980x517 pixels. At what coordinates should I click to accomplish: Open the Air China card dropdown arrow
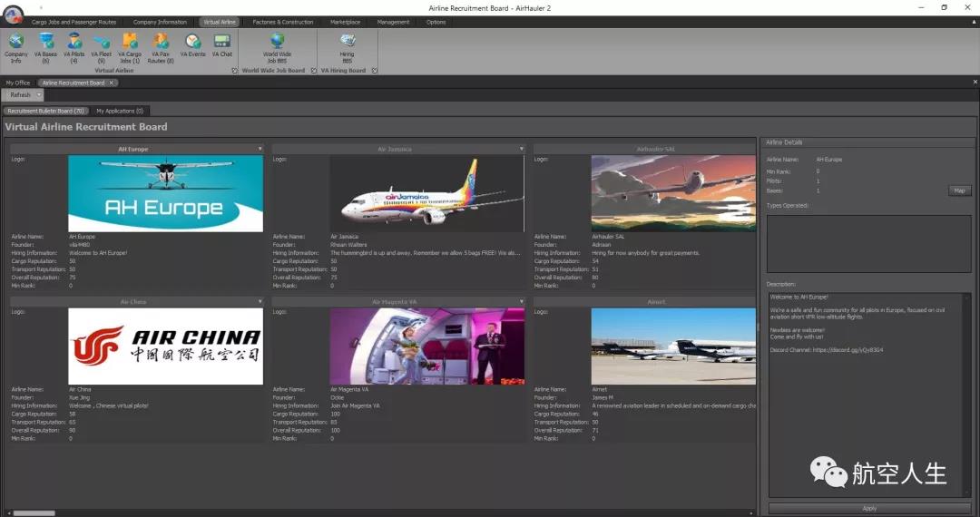[260, 301]
